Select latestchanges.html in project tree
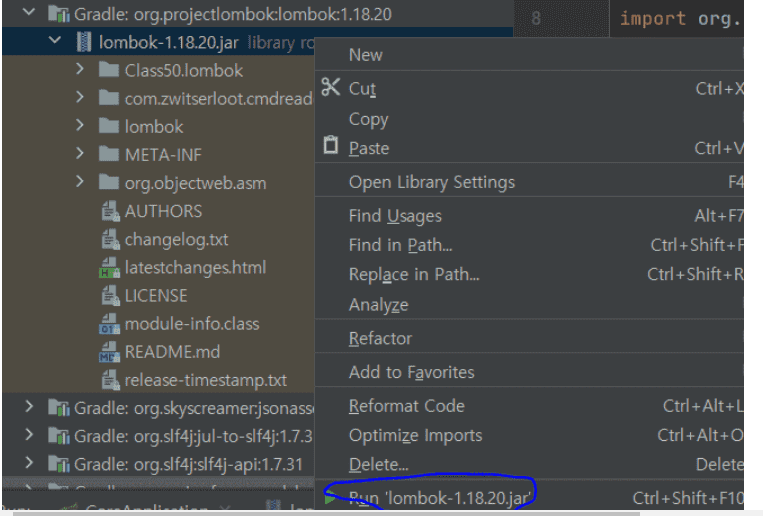Image resolution: width=763 pixels, height=516 pixels. pyautogui.click(x=195, y=268)
